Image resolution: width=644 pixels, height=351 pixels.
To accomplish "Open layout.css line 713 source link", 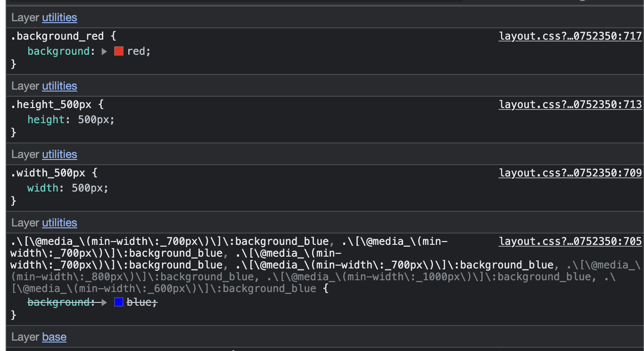I will (x=570, y=104).
